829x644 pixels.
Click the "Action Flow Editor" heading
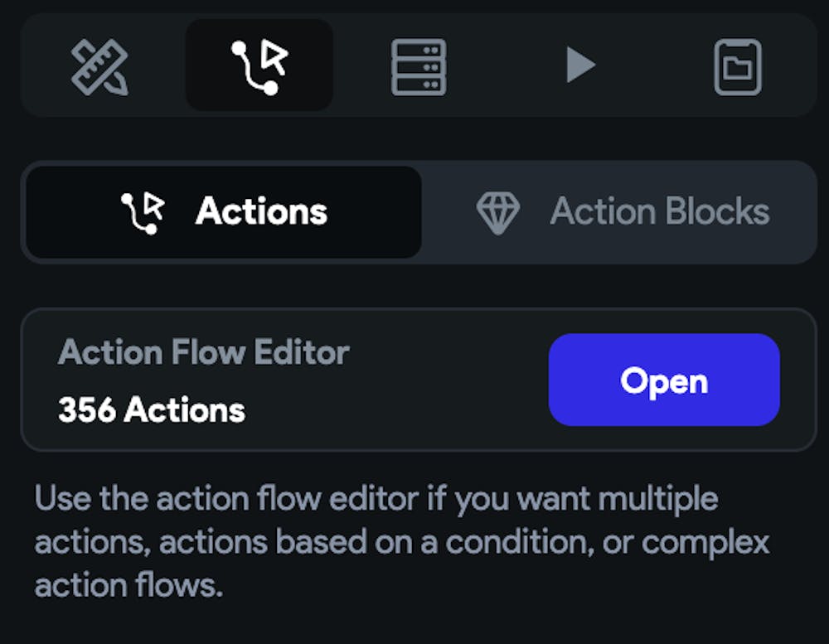(x=203, y=353)
